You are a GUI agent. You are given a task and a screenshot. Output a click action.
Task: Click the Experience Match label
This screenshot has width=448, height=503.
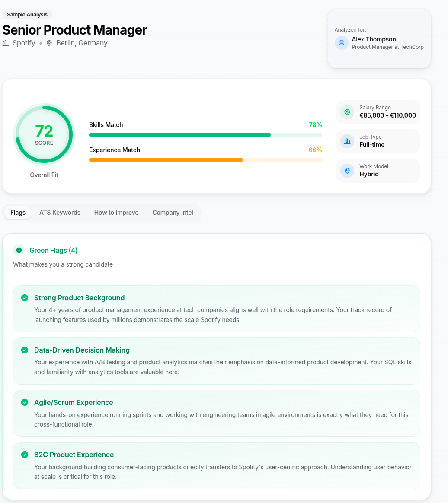pos(115,150)
